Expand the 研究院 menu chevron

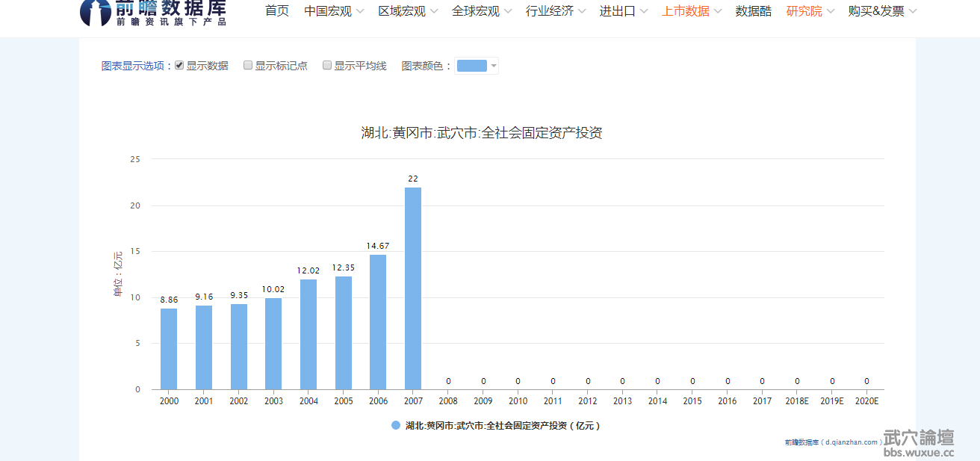(831, 11)
